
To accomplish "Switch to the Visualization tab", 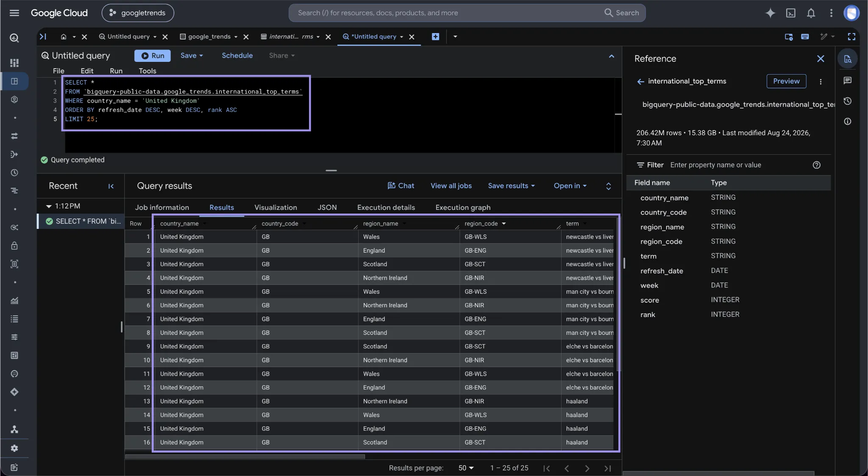I will [275, 208].
